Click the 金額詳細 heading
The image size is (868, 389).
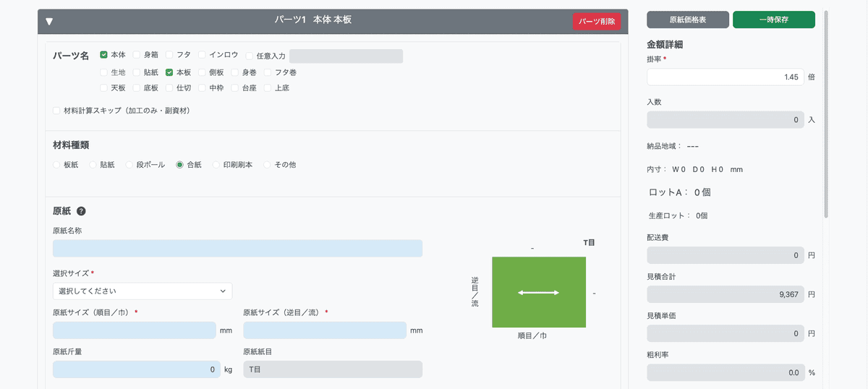coord(665,44)
